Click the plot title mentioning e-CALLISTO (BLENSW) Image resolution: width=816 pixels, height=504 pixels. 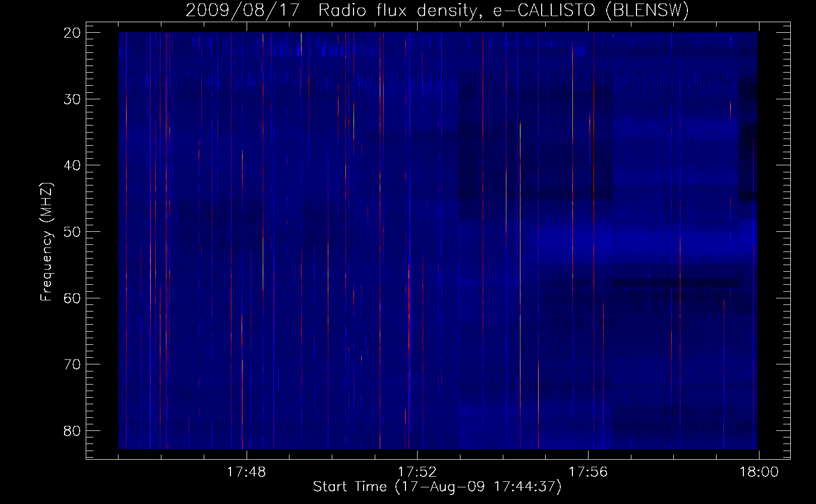[437, 11]
